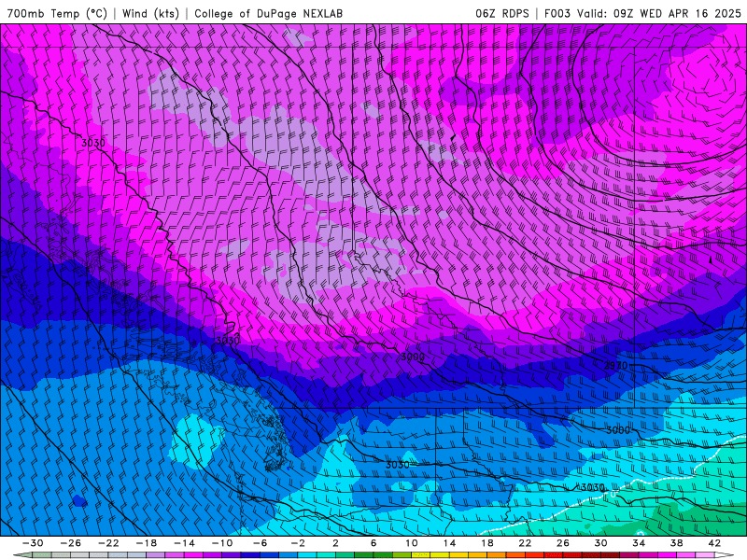Click the '06Z RDPS' model run label

pos(501,13)
